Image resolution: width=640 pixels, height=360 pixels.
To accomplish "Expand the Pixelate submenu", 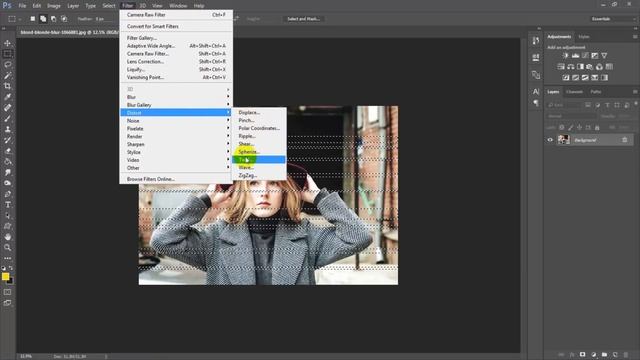I will (176, 129).
